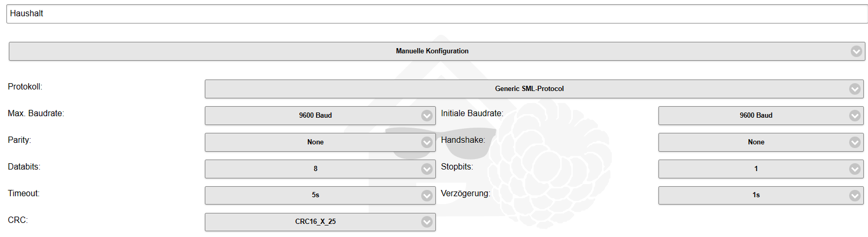Expand the Verzögerung dropdown showing 1s
The width and height of the screenshot is (868, 237).
756,195
